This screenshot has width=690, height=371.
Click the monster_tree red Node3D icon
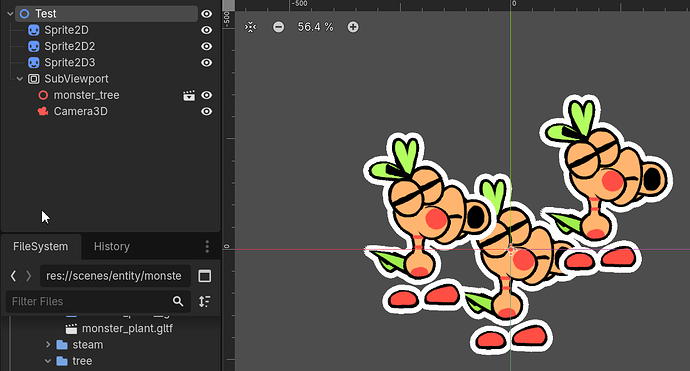pyautogui.click(x=43, y=95)
